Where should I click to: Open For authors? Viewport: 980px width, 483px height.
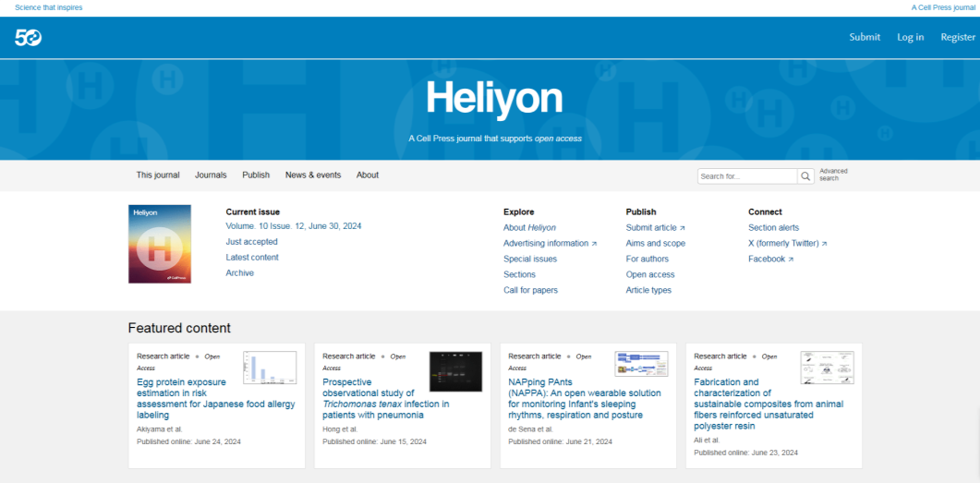point(647,259)
